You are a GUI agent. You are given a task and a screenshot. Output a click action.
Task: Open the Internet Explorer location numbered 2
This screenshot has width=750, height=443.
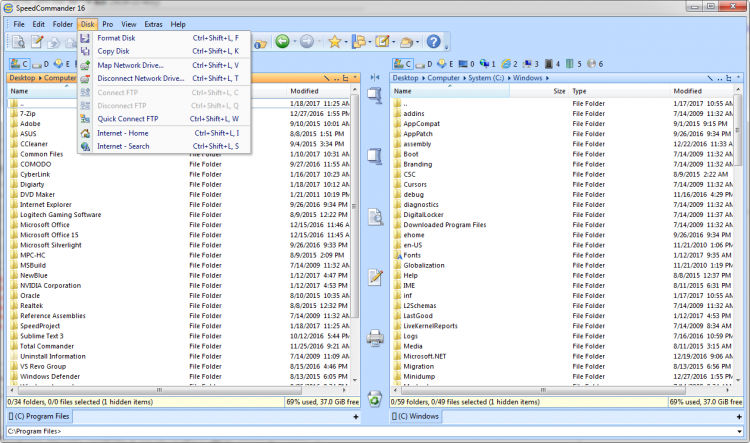tap(509, 64)
